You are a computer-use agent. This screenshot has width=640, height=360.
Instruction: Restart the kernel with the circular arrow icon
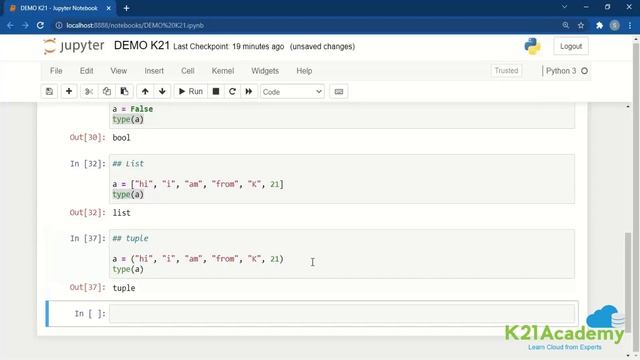232,91
